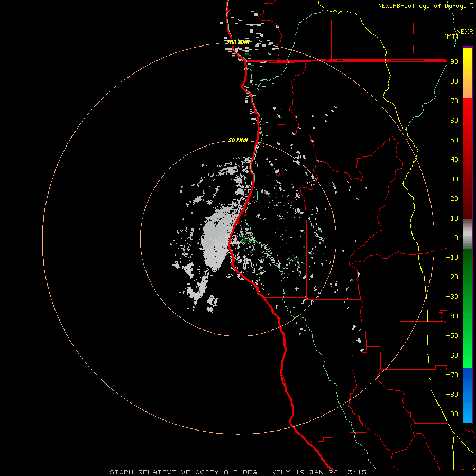Click the 10 value on the velocity scale
The height and width of the screenshot is (476, 476).
click(x=454, y=218)
